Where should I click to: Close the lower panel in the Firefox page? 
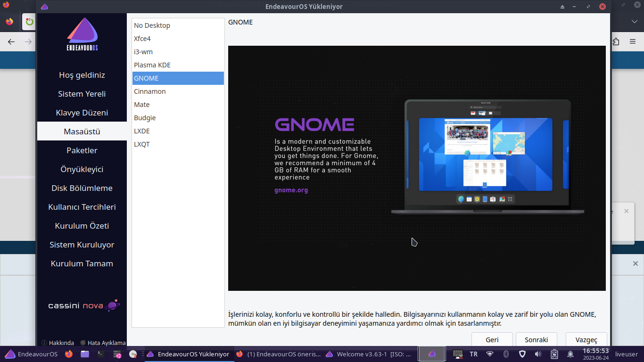tap(636, 264)
